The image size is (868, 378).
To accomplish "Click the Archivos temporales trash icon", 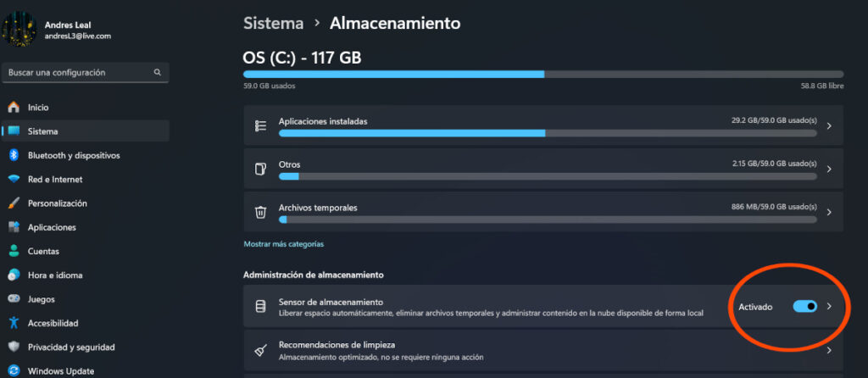I will pos(261,212).
